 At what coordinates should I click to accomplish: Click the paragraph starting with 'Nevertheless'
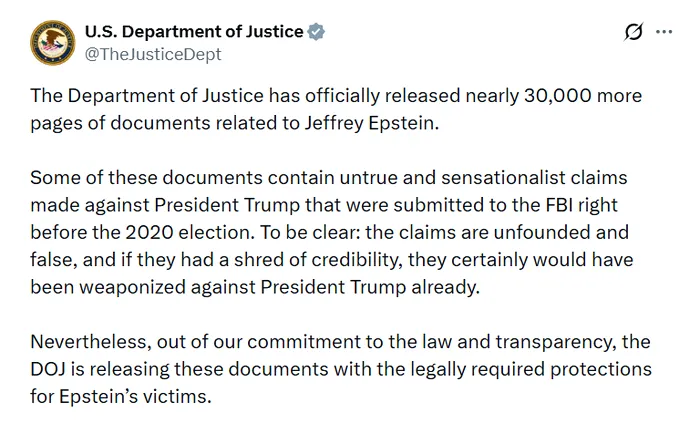[x=340, y=370]
